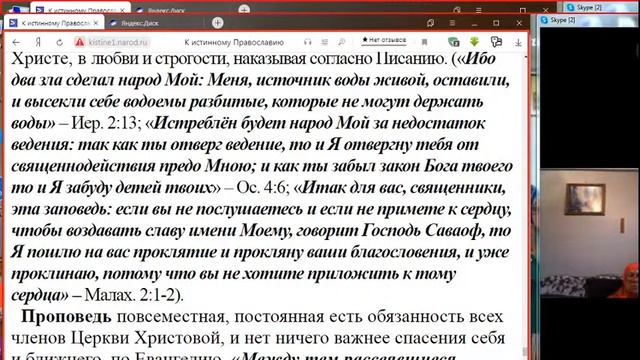Go back with the browser back arrow
This screenshot has height=360, width=640.
point(16,42)
